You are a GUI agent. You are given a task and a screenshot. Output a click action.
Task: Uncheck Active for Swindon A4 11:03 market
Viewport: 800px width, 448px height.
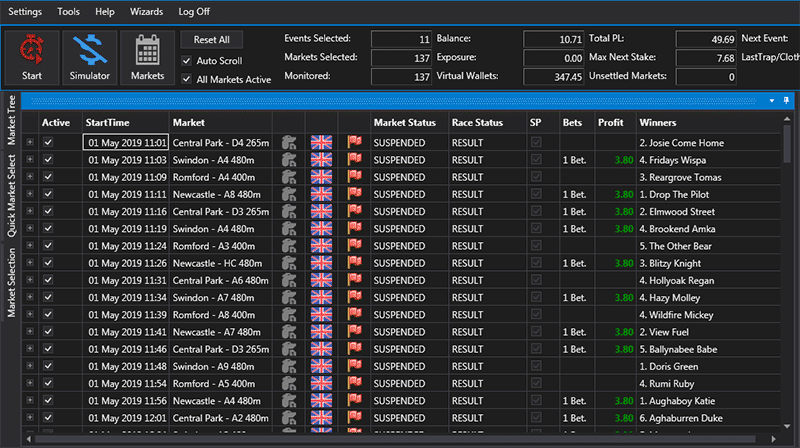[48, 160]
